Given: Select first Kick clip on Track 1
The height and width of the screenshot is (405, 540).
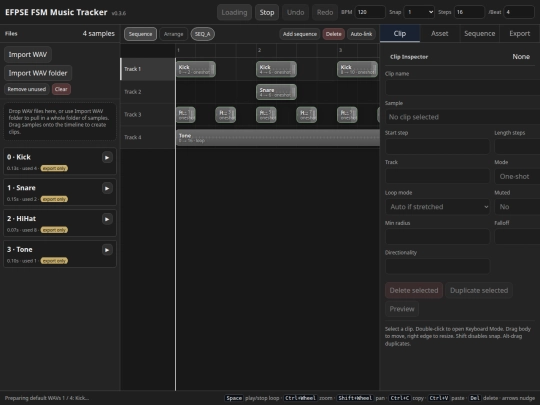Looking at the screenshot, I should 196,69.
